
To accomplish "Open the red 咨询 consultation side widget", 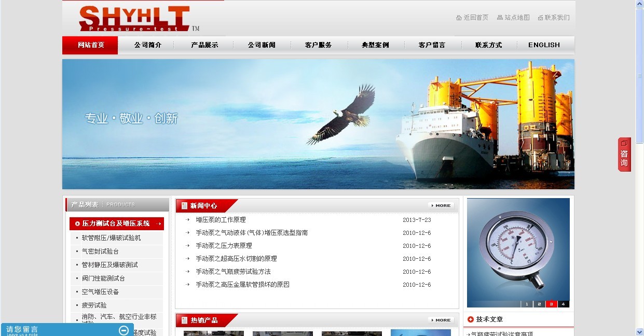I will [x=624, y=155].
